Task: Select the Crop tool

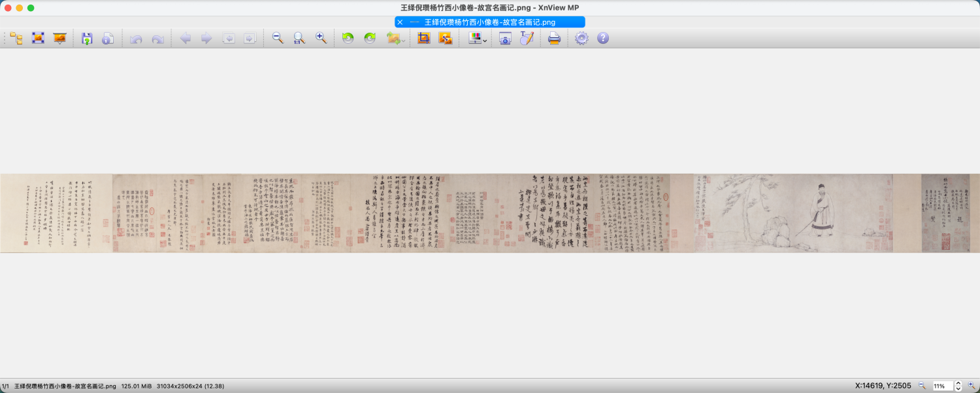Action: (x=423, y=39)
